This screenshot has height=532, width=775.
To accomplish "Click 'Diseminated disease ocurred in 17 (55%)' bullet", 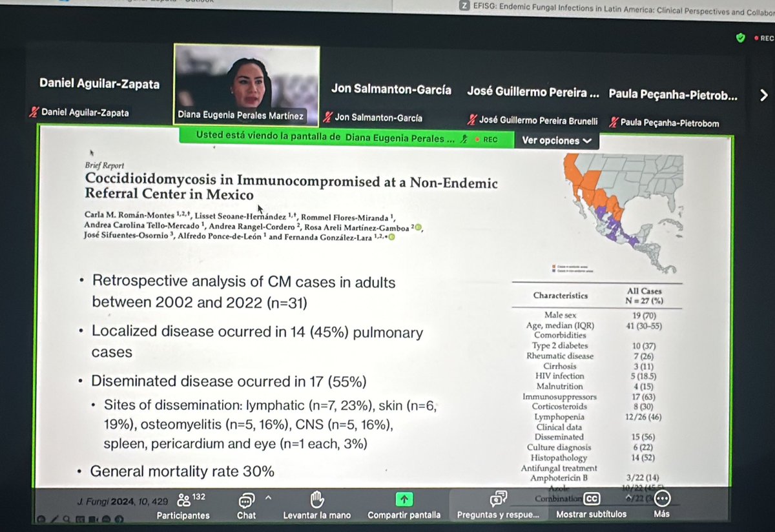I will (x=229, y=381).
